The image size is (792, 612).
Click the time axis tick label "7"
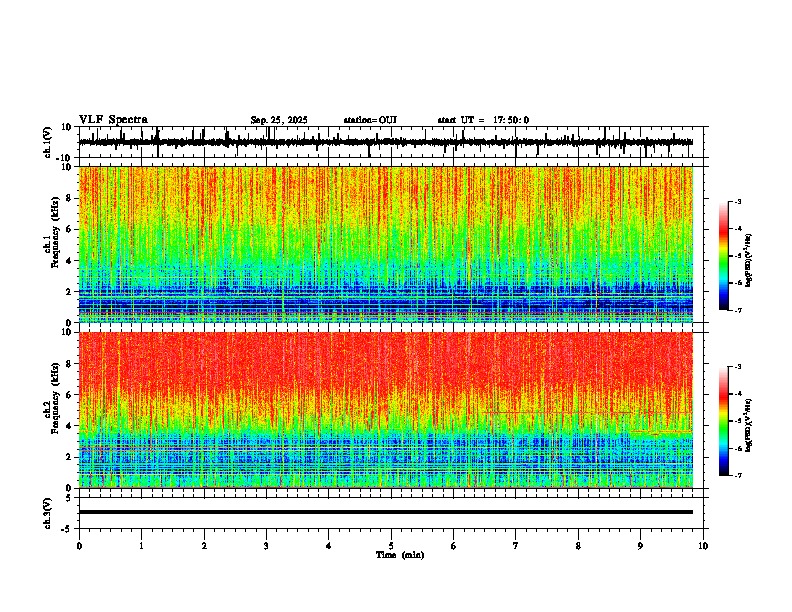[516, 546]
